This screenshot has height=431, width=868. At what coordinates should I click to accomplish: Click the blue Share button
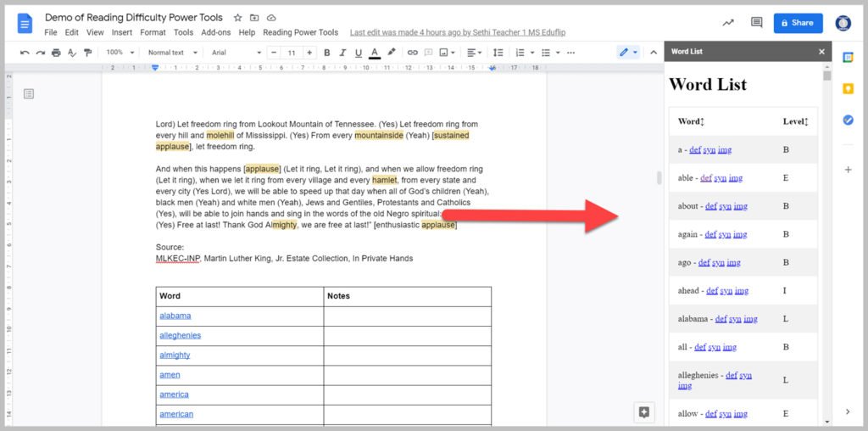click(x=798, y=23)
